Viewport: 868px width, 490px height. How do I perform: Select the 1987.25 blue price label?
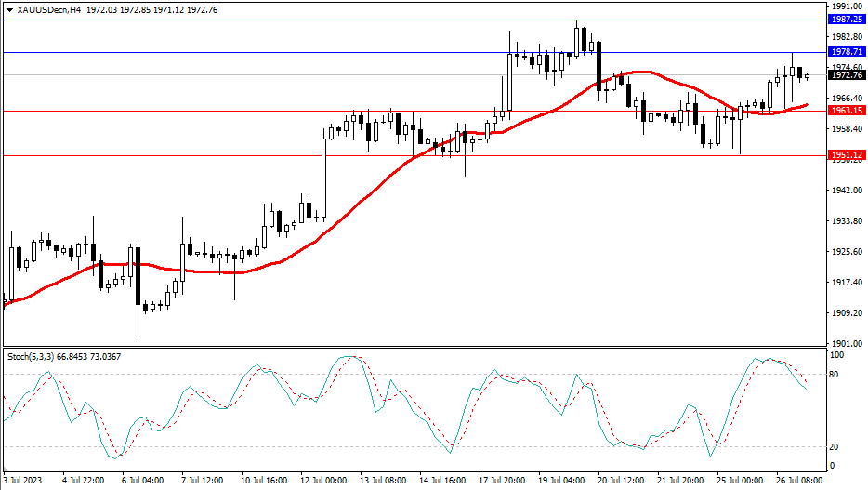click(846, 19)
